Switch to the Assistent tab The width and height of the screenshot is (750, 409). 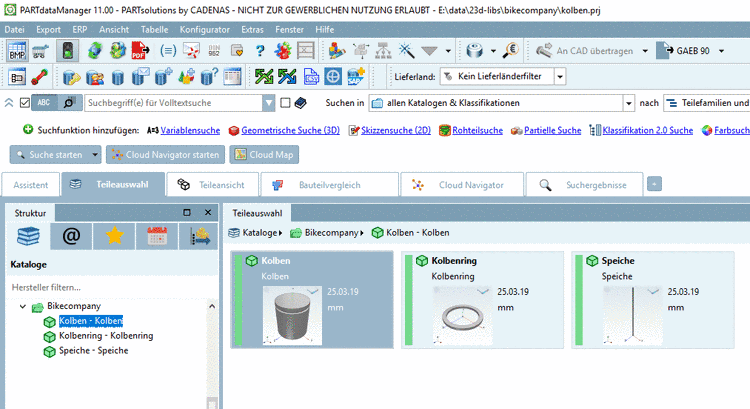click(31, 185)
